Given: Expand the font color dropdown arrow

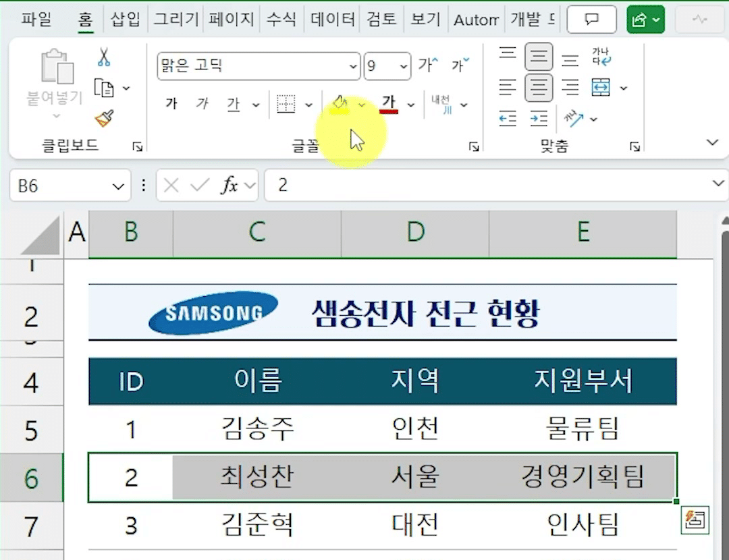Looking at the screenshot, I should (x=411, y=105).
